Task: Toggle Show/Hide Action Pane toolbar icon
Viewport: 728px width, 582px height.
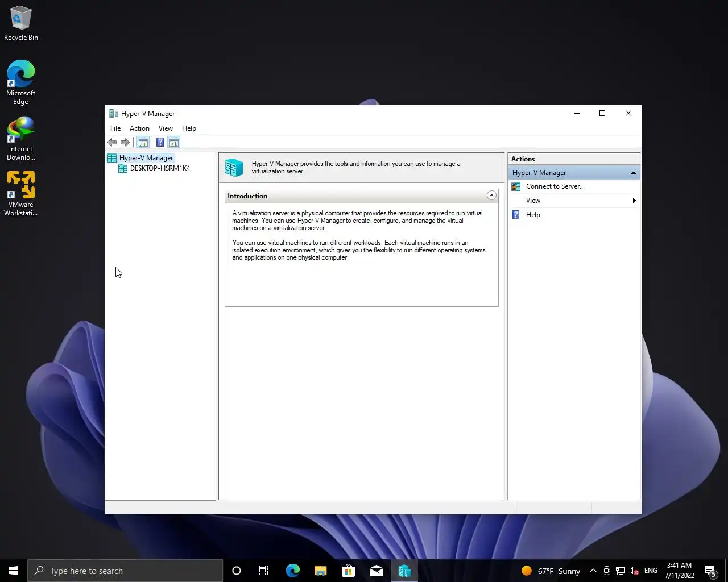Action: [x=174, y=142]
